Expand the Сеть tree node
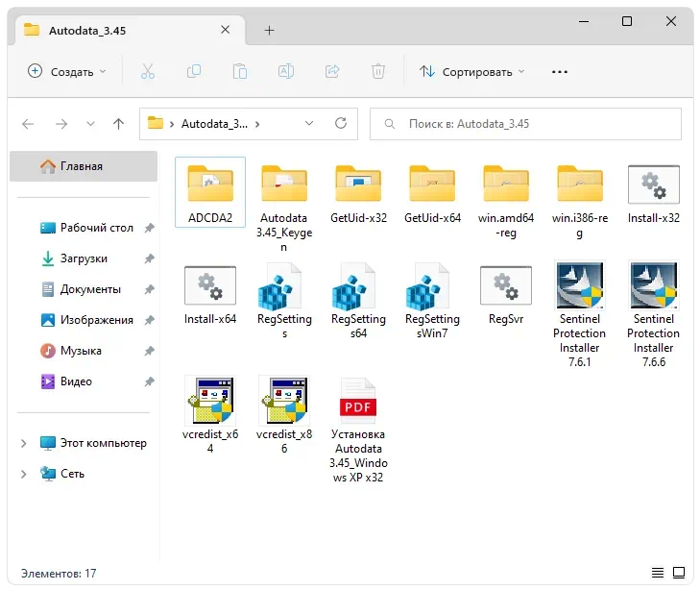The width and height of the screenshot is (700, 590). [24, 474]
